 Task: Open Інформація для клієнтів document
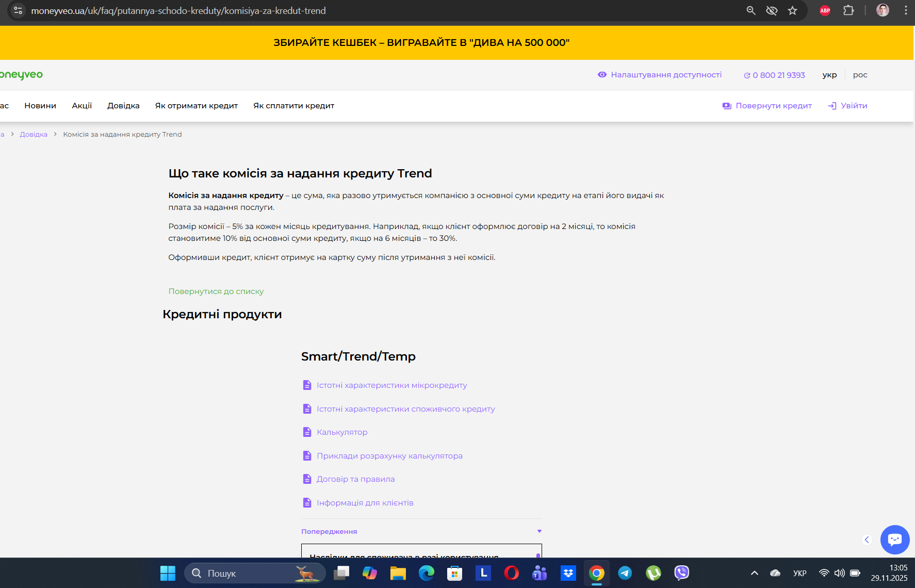point(357,503)
